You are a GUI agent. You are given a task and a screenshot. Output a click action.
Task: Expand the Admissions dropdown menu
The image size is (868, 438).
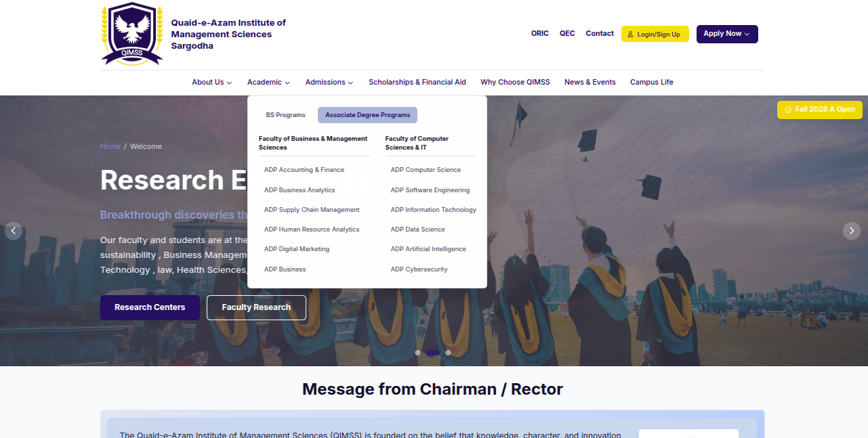pyautogui.click(x=329, y=83)
